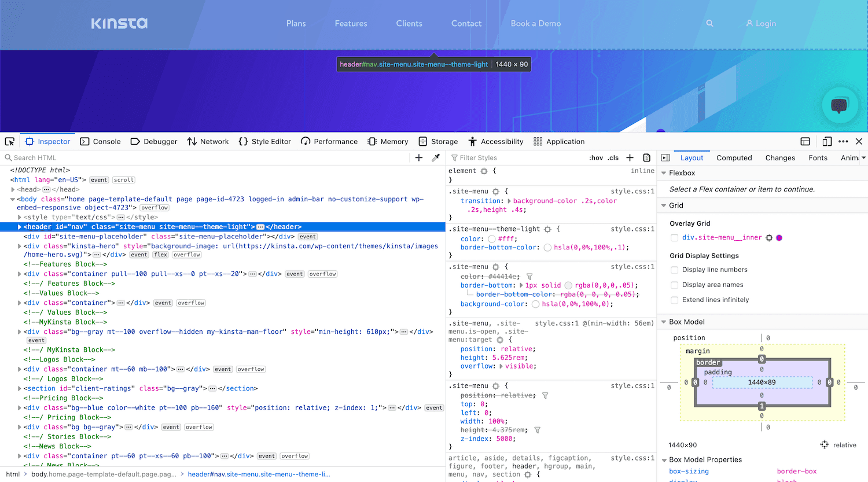Screen dimensions: 868x482
Task: Click the Book a Demo link
Action: (x=535, y=23)
